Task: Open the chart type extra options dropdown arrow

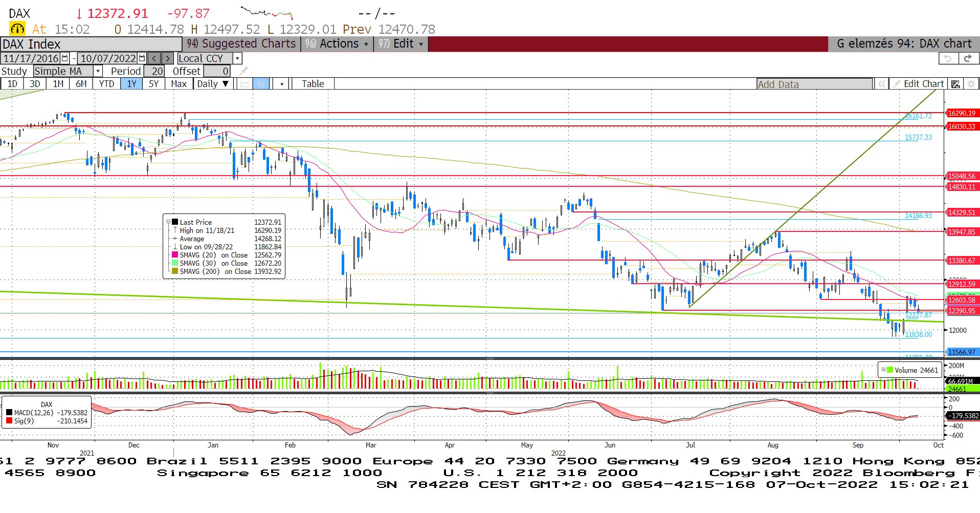Action: pyautogui.click(x=282, y=84)
